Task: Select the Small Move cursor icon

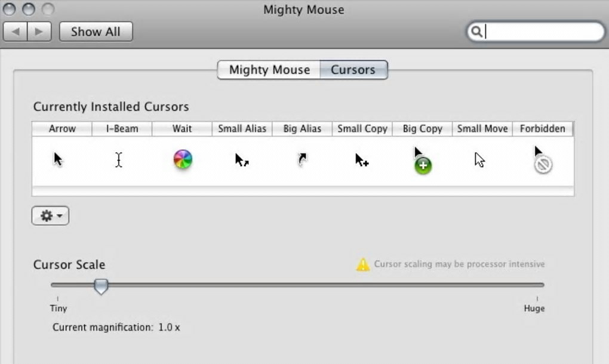Action: [x=479, y=160]
